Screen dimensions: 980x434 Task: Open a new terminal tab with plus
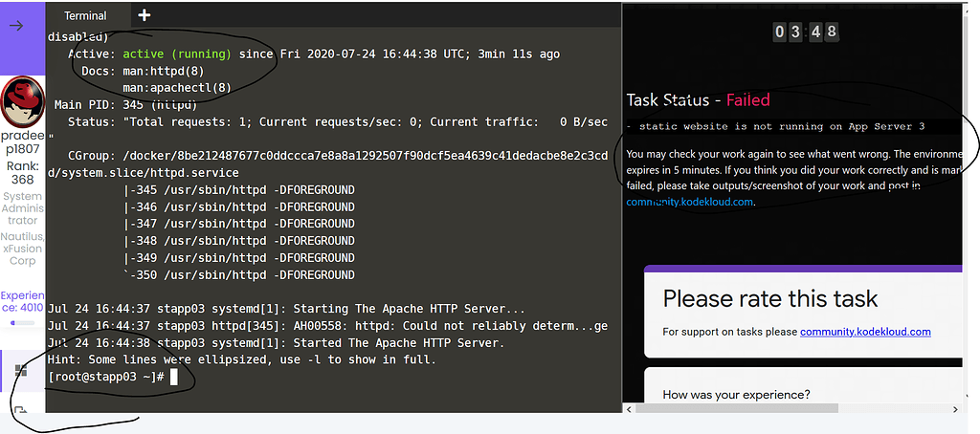tap(145, 15)
